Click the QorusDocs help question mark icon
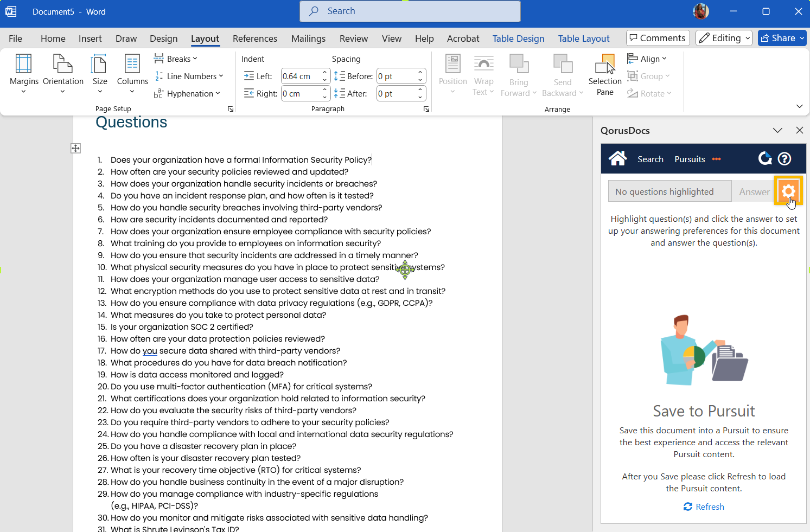 click(785, 159)
